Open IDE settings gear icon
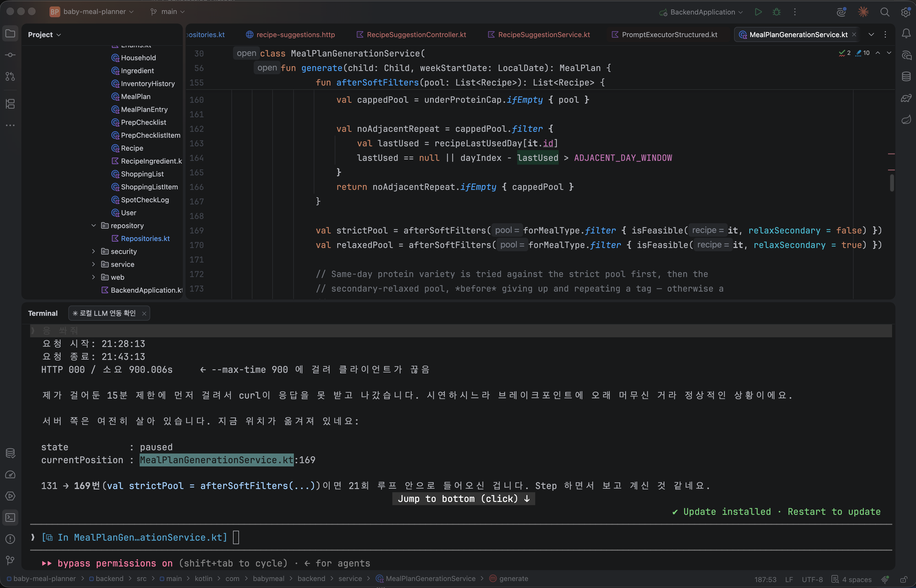This screenshot has height=588, width=916. pyautogui.click(x=906, y=12)
